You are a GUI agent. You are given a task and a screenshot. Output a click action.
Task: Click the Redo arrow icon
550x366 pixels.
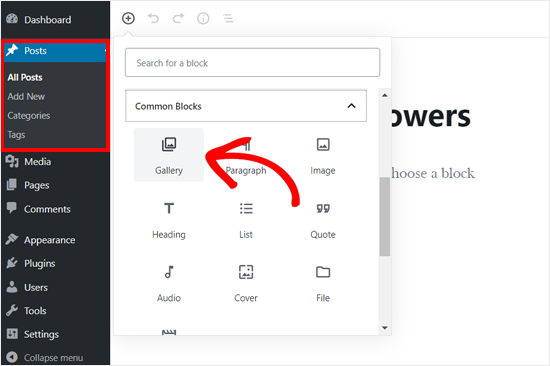click(x=178, y=18)
